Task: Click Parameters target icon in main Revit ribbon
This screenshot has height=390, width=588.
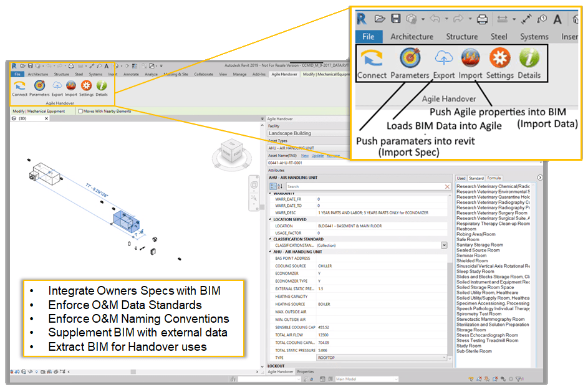Action: tap(39, 86)
